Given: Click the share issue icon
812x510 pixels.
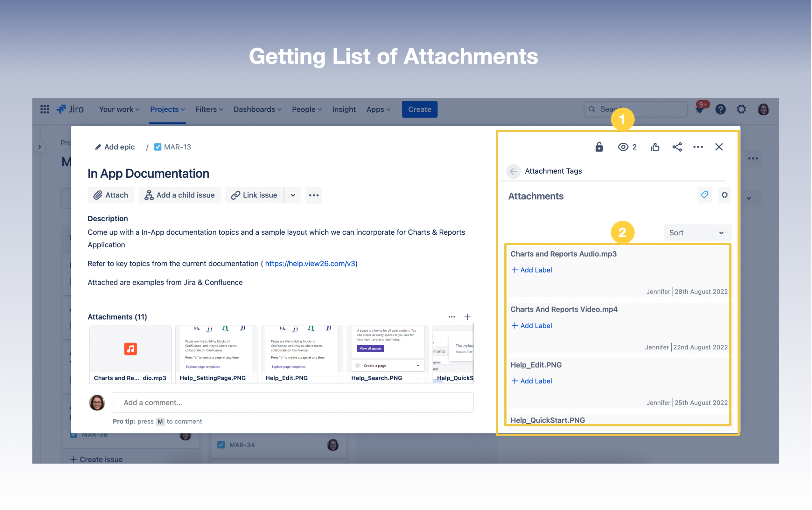Looking at the screenshot, I should (677, 147).
